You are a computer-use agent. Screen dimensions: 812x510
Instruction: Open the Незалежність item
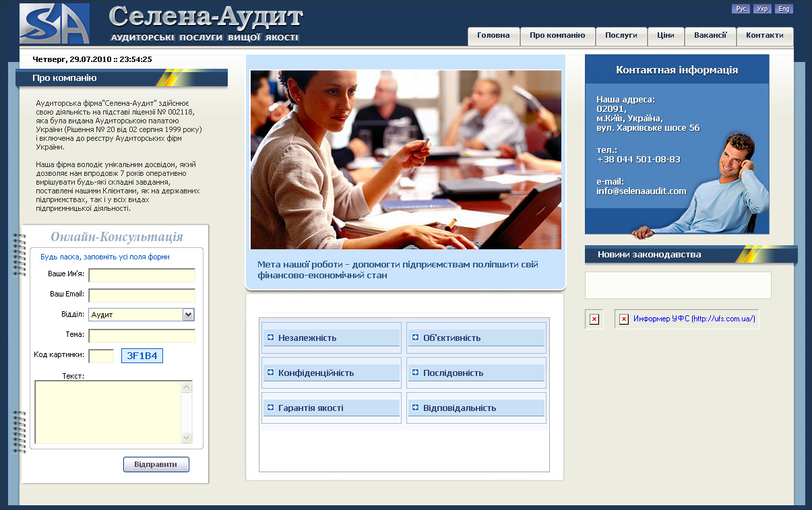[x=331, y=338]
